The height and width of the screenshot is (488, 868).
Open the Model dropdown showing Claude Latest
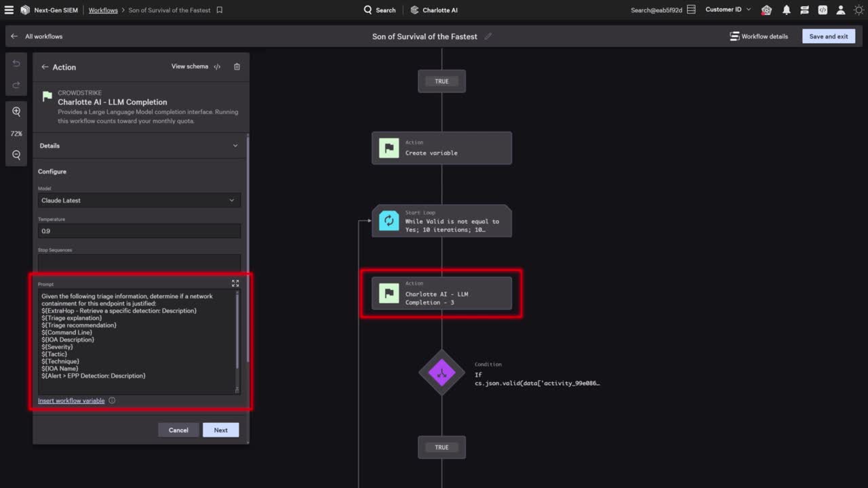coord(139,201)
